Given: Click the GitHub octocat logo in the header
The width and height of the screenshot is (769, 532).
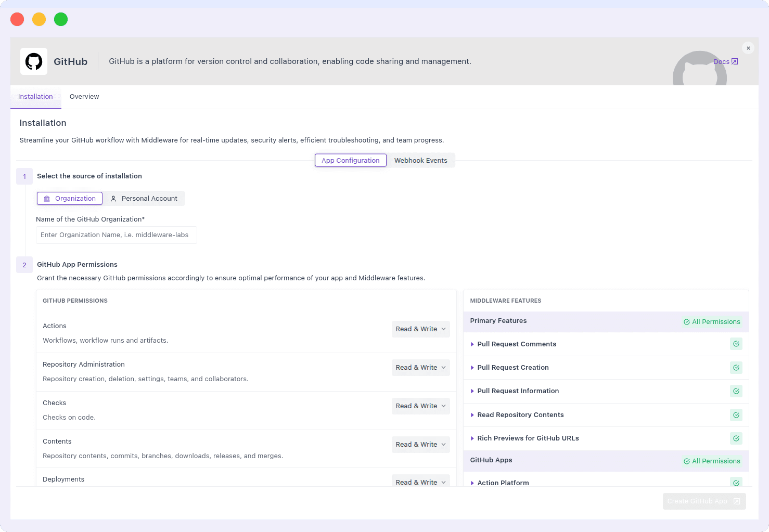Looking at the screenshot, I should (33, 61).
